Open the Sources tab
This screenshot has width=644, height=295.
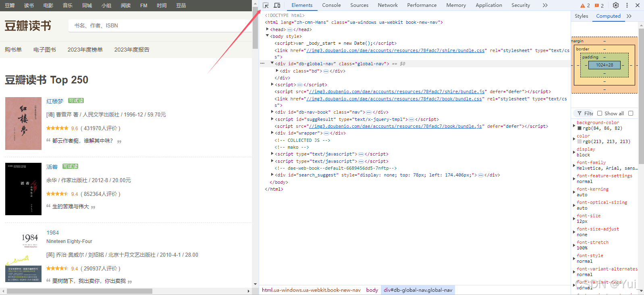359,5
